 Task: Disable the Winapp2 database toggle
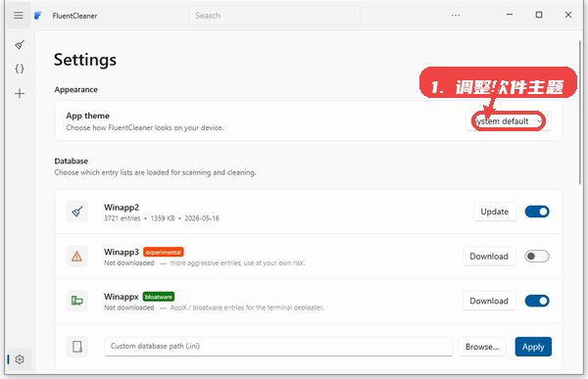click(x=537, y=212)
